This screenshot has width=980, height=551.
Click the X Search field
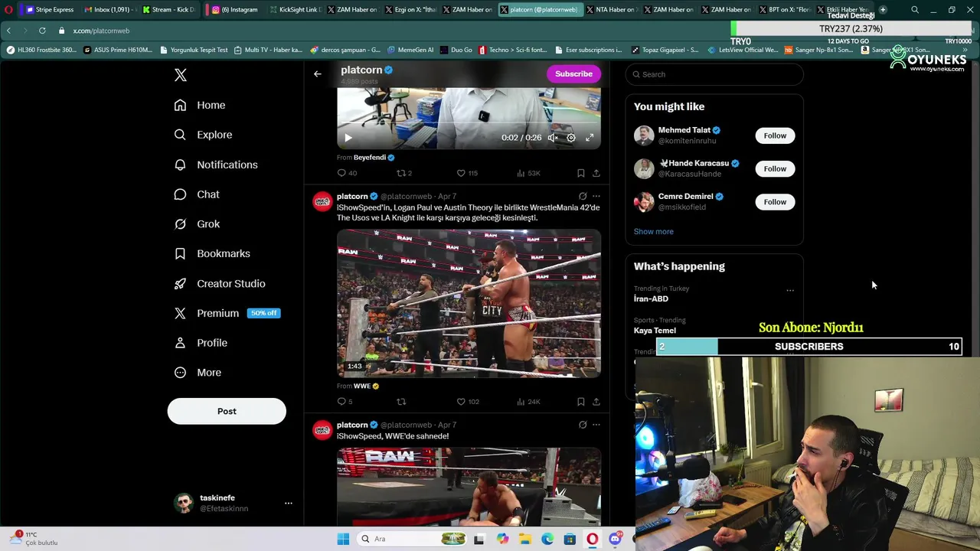tap(714, 74)
